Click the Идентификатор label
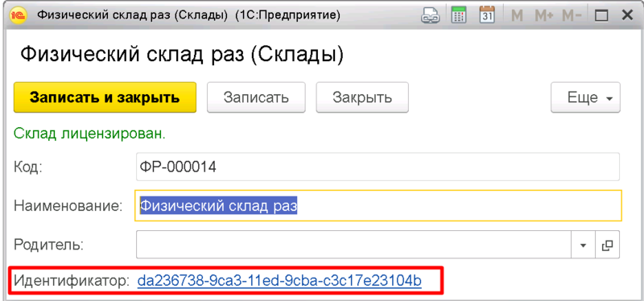Image resolution: width=644 pixels, height=301 pixels. click(x=72, y=281)
